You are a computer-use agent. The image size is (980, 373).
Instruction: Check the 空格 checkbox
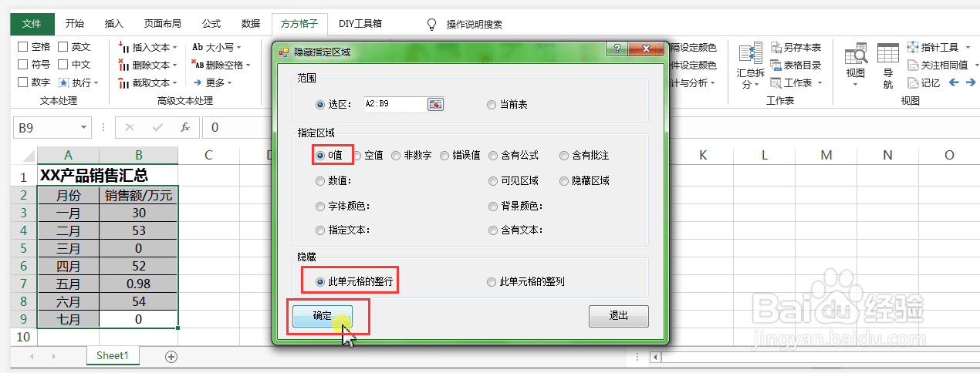pyautogui.click(x=23, y=47)
